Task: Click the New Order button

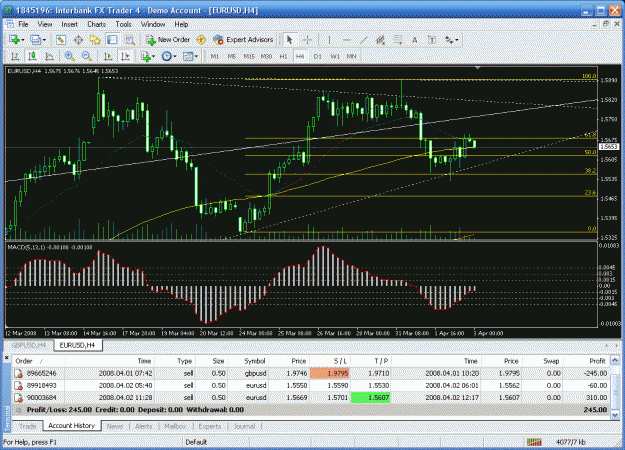Action: coord(168,40)
